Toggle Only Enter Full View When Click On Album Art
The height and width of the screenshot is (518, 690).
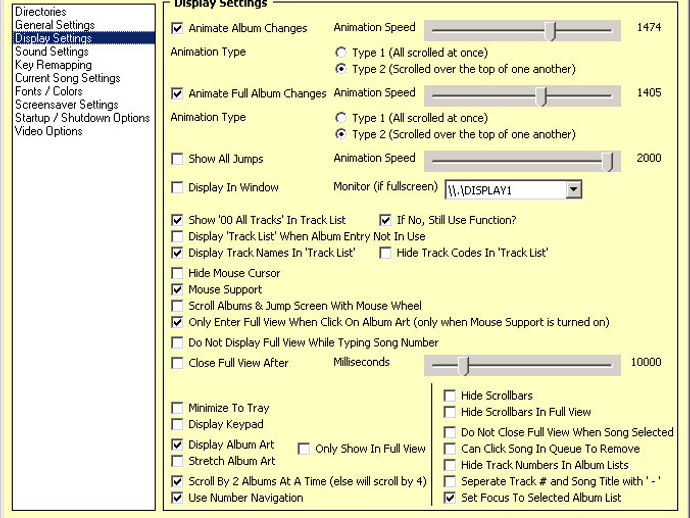tap(177, 322)
